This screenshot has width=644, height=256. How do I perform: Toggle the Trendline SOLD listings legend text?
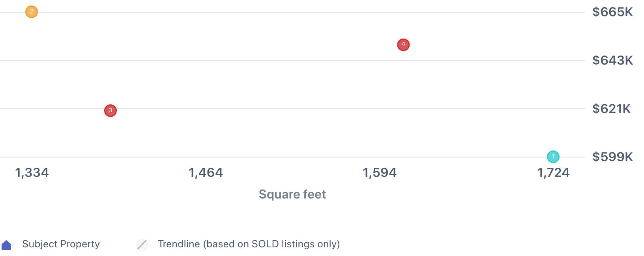[x=249, y=244]
